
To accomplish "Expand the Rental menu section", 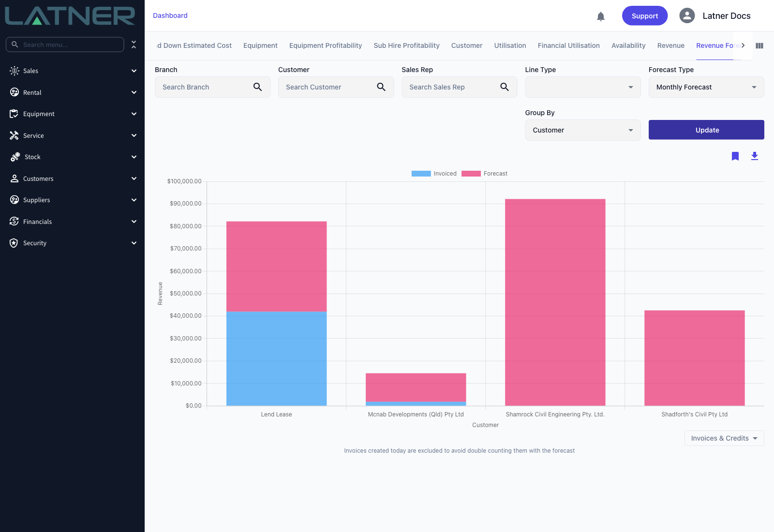I will [134, 92].
